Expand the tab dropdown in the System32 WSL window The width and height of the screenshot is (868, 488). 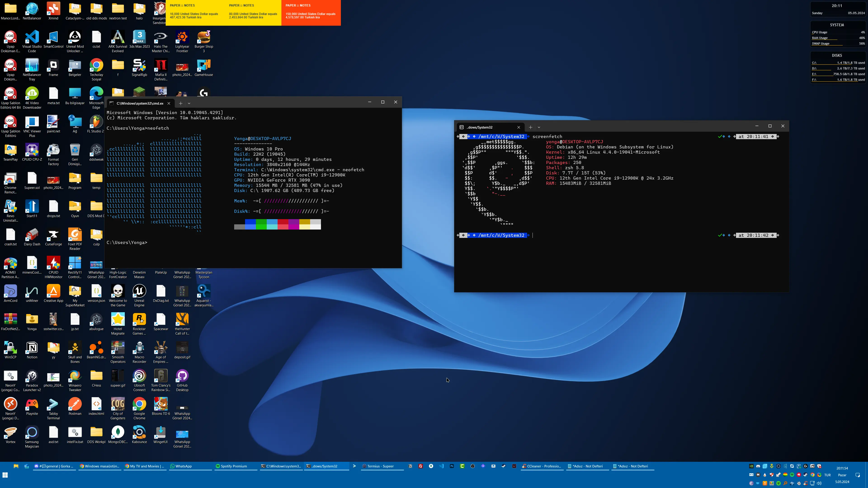[x=539, y=127]
